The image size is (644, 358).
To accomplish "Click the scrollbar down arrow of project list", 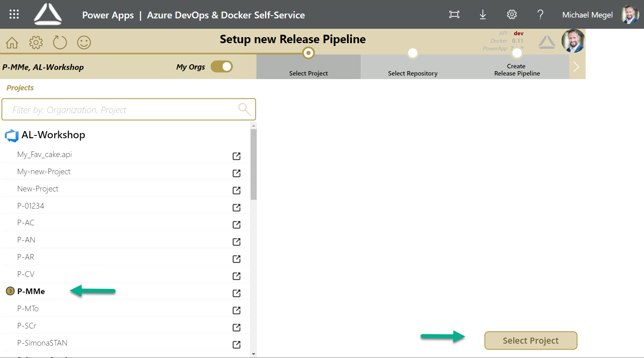I will tap(253, 354).
